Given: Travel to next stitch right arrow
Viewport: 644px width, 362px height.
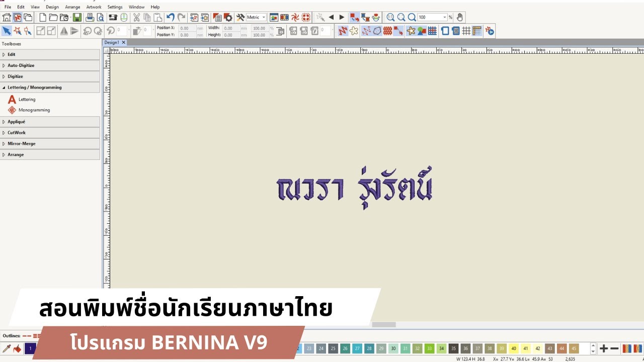Looking at the screenshot, I should click(342, 17).
